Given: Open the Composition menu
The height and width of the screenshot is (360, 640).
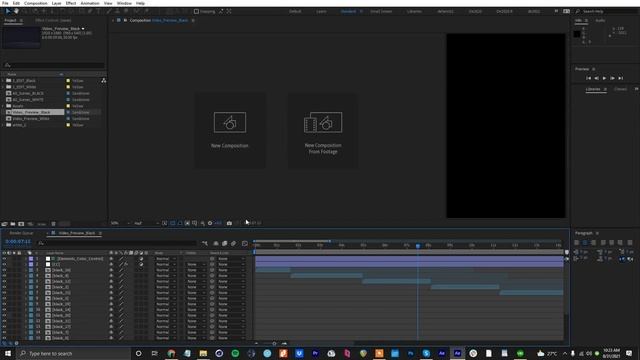Looking at the screenshot, I should 36,3.
